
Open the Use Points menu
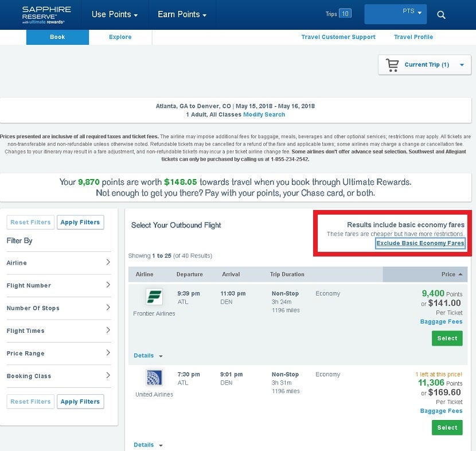(x=115, y=14)
